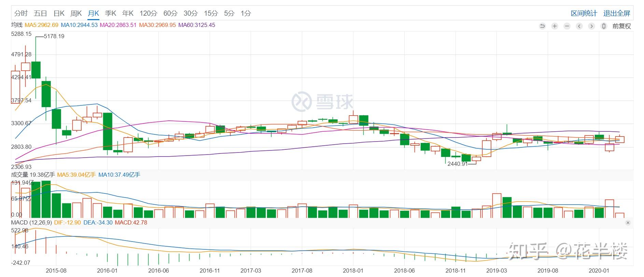The image size is (644, 277).
Task: Switch to 季K tab
Action: [x=111, y=13]
